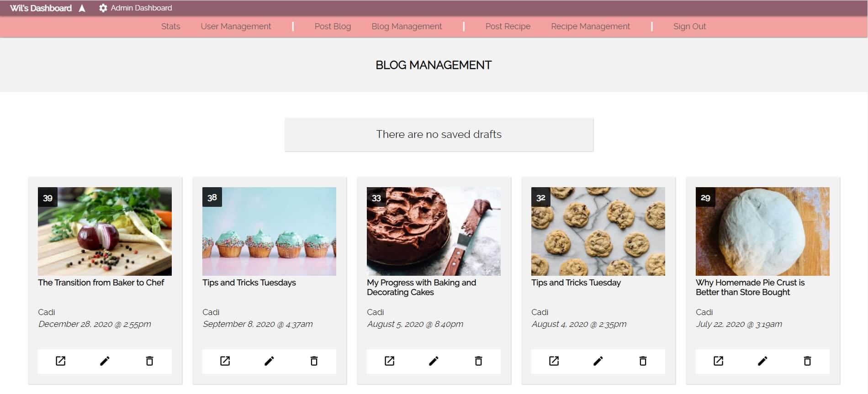
Task: Open Recipe Management page
Action: (x=590, y=26)
